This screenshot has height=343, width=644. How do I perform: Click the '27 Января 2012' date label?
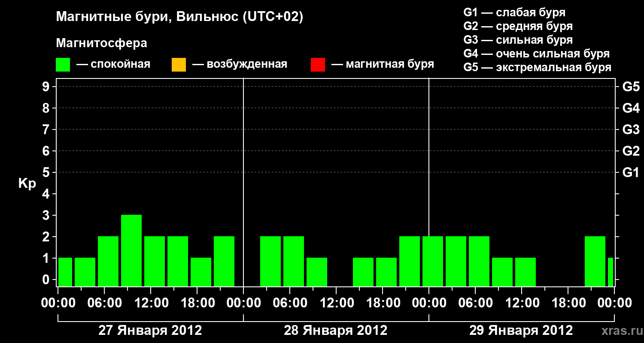(x=150, y=331)
